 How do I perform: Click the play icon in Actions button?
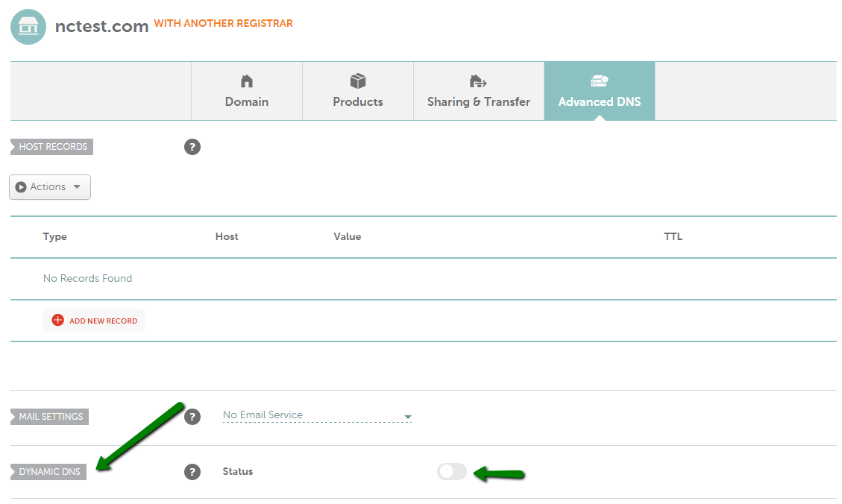click(x=21, y=187)
